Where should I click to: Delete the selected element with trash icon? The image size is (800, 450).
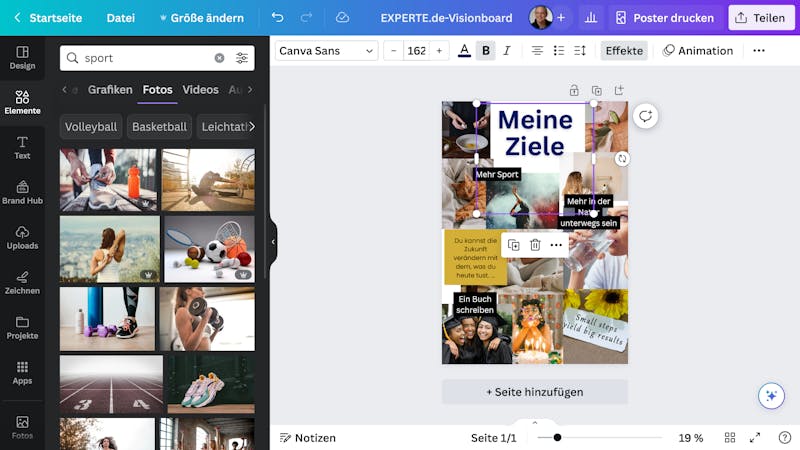tap(535, 245)
